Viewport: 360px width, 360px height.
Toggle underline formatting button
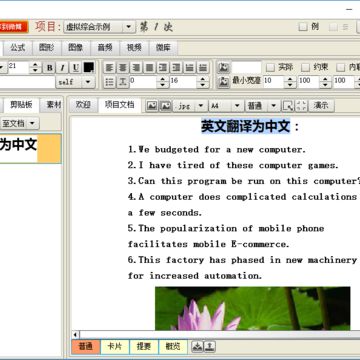(x=76, y=68)
